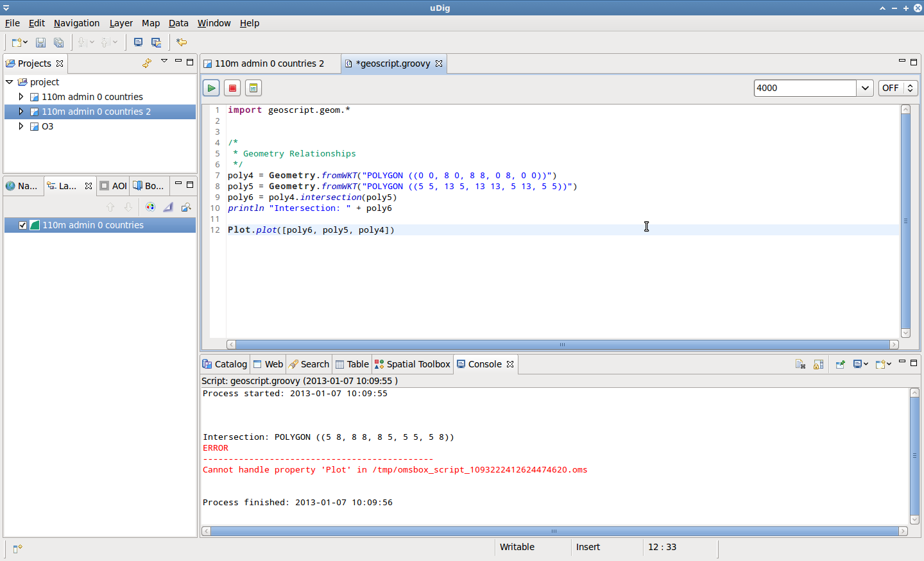Click the red 'Cannot handle property' error line
This screenshot has width=924, height=561.
click(x=395, y=470)
